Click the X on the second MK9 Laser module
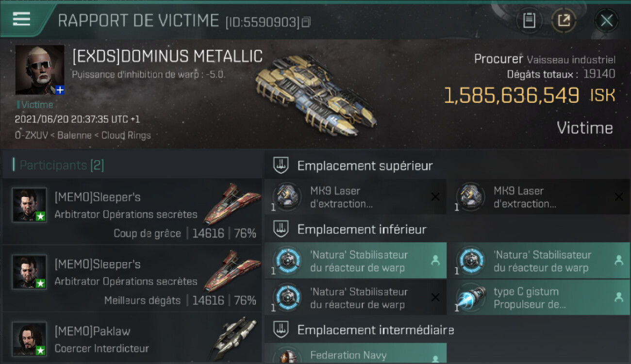This screenshot has width=631, height=364. [x=619, y=197]
